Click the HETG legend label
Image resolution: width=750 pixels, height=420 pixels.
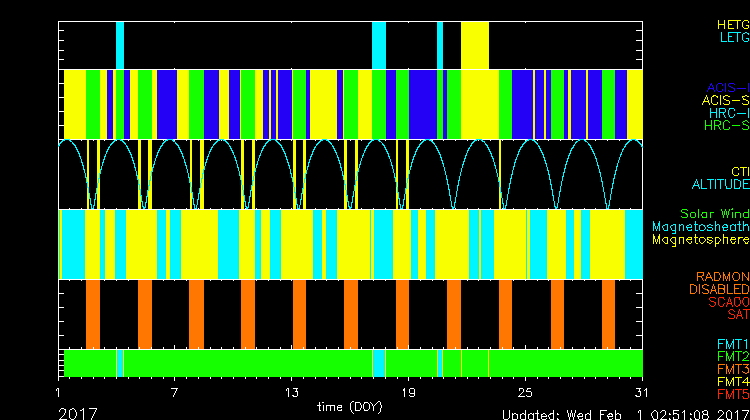732,23
